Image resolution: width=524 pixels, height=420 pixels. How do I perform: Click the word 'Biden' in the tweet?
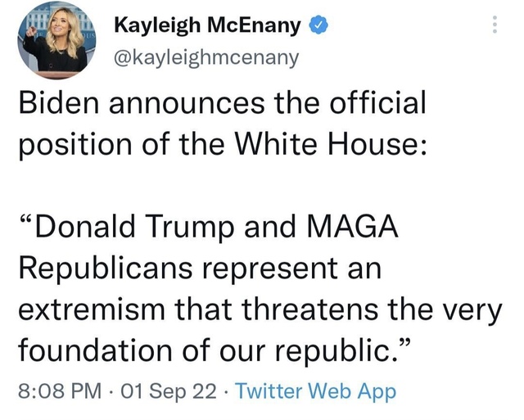[x=59, y=102]
